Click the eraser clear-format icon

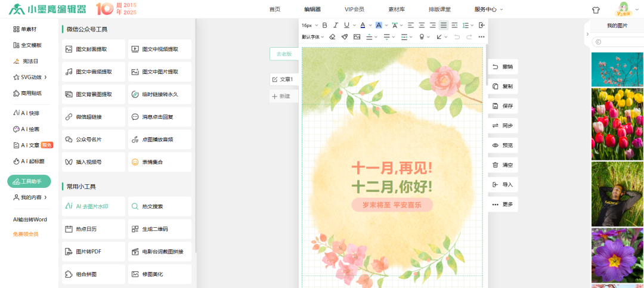click(x=333, y=37)
